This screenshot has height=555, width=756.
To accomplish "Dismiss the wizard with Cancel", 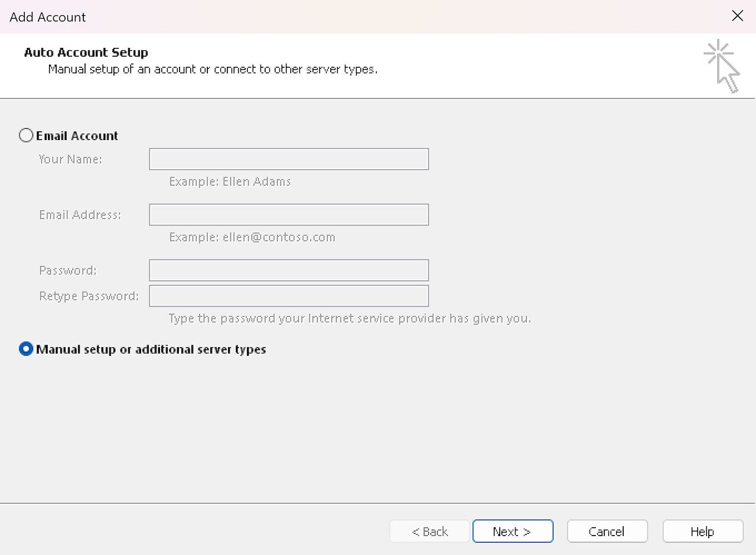I will click(607, 531).
